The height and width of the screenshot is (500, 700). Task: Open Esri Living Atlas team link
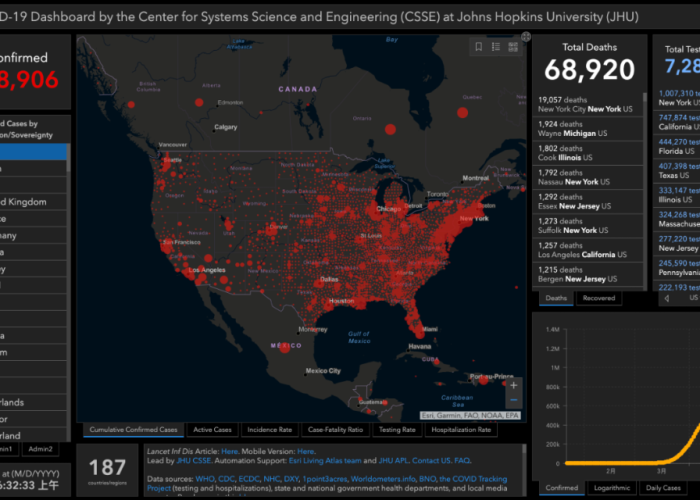tap(325, 461)
